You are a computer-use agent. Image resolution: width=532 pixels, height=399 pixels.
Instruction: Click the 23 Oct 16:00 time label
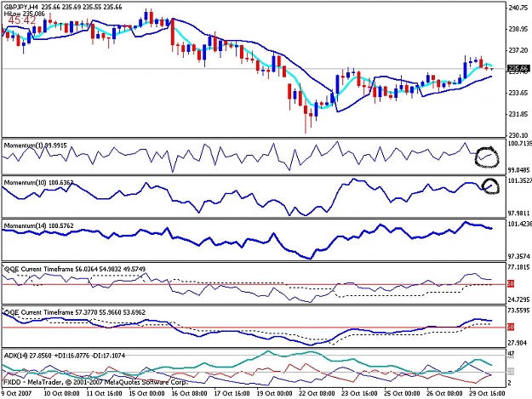pyautogui.click(x=360, y=394)
